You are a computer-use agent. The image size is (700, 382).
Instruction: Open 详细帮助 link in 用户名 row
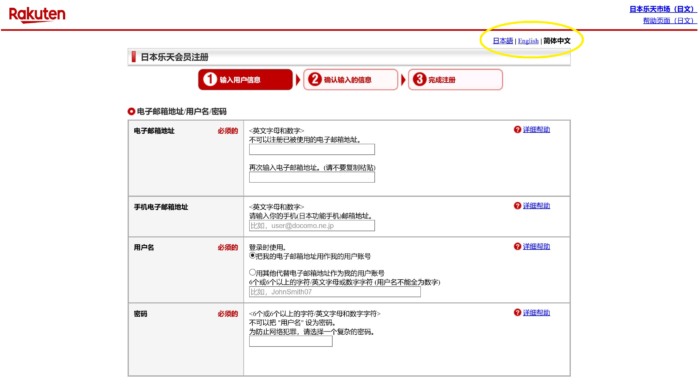[536, 246]
